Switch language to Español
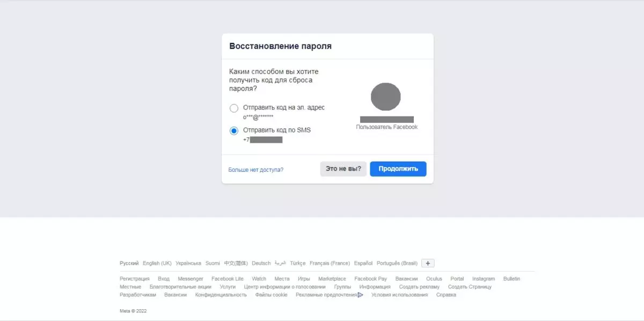This screenshot has width=644, height=321. click(x=363, y=263)
